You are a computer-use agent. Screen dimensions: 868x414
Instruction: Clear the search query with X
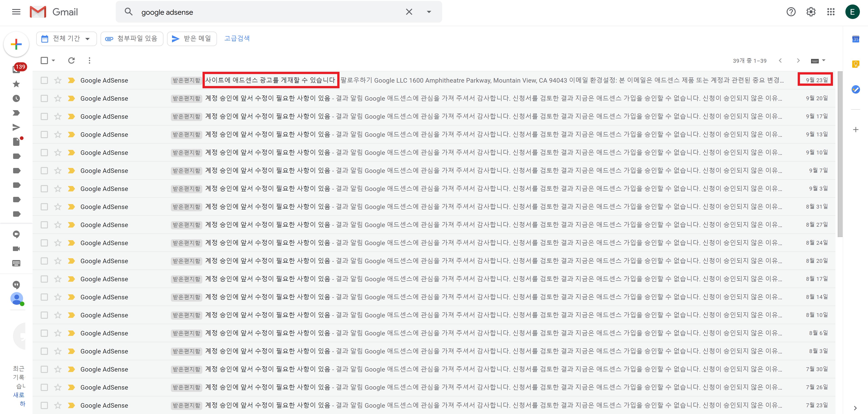(x=409, y=12)
